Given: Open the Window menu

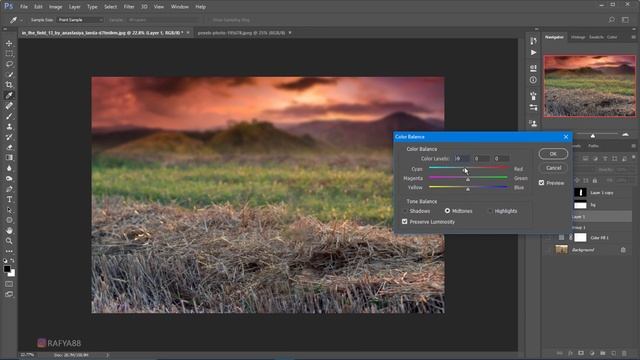Looking at the screenshot, I should [x=180, y=7].
